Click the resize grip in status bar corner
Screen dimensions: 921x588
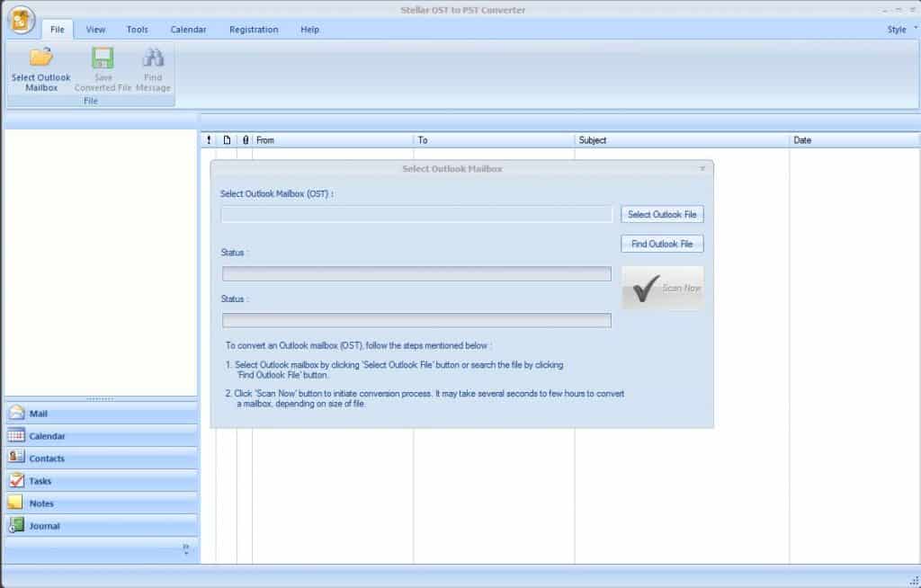[x=914, y=581]
